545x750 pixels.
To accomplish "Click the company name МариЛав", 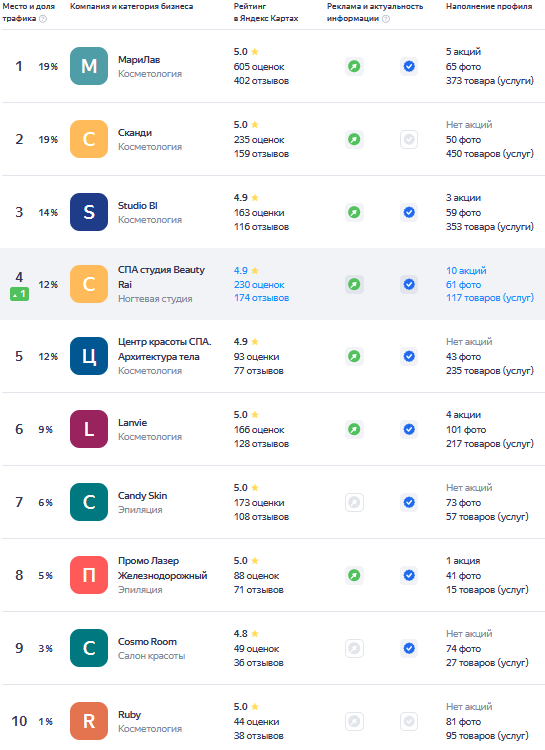I will [x=139, y=60].
